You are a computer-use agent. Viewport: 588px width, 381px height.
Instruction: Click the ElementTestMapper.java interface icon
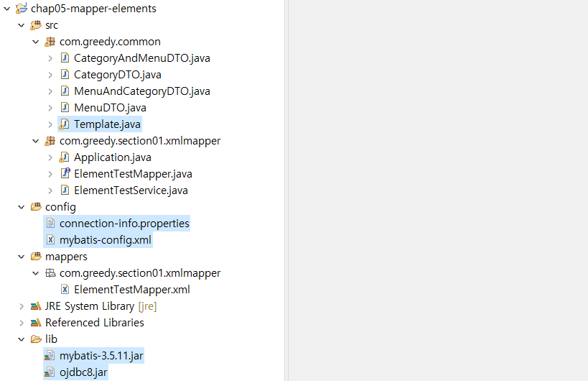click(x=65, y=173)
